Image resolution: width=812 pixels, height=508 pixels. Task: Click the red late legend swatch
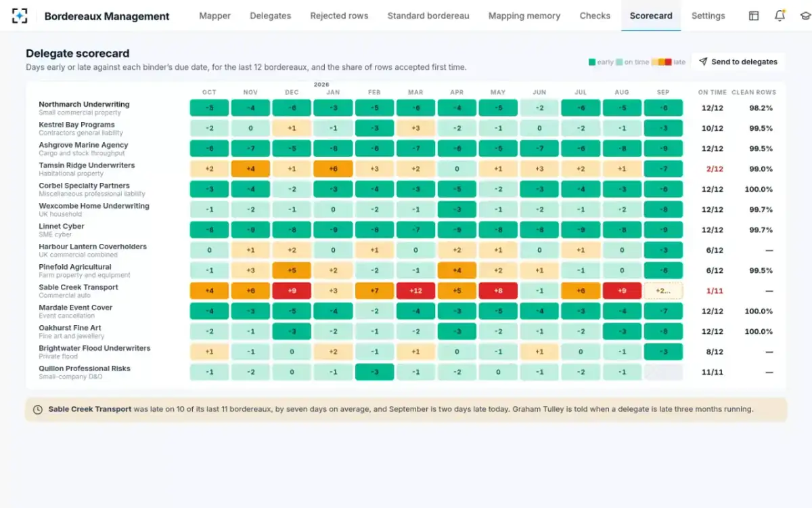668,62
